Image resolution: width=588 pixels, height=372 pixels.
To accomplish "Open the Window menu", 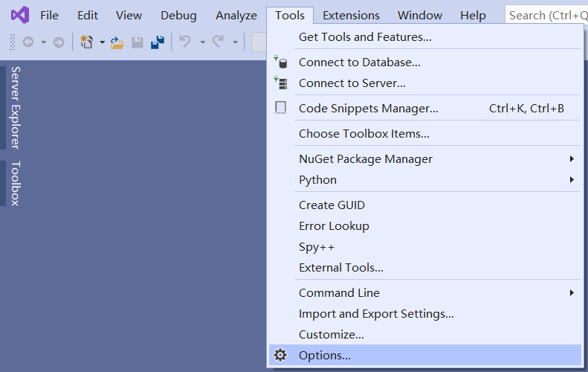I will [419, 16].
